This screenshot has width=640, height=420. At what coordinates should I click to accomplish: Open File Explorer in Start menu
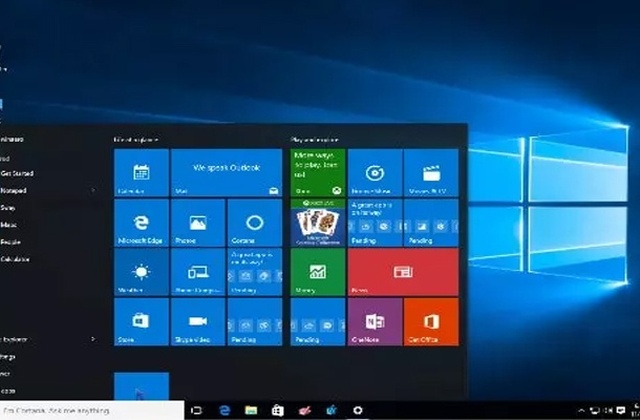(14, 339)
